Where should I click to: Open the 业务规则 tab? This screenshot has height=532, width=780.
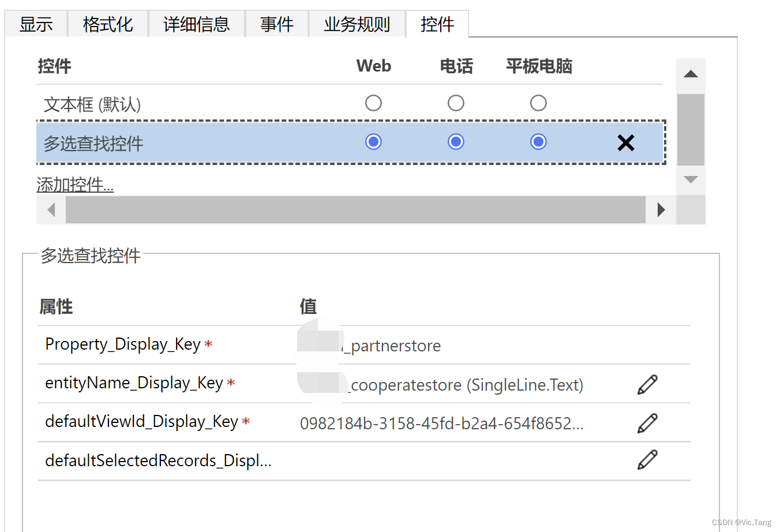coord(357,24)
